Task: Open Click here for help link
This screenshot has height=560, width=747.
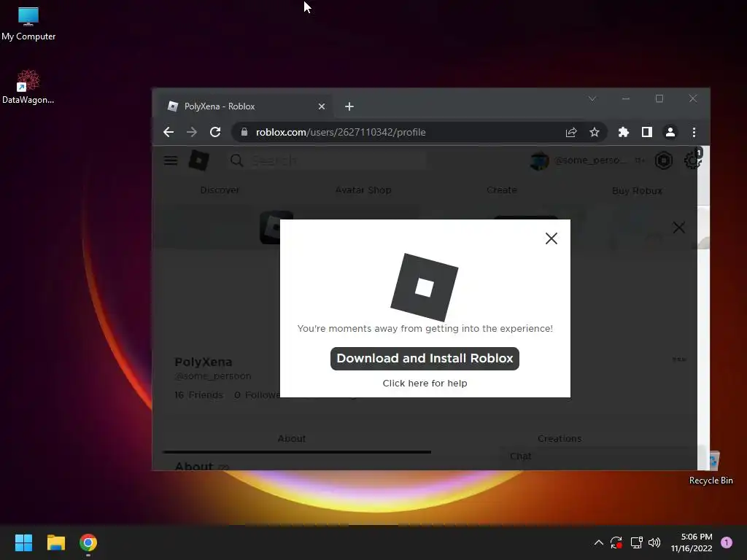Action: tap(425, 384)
